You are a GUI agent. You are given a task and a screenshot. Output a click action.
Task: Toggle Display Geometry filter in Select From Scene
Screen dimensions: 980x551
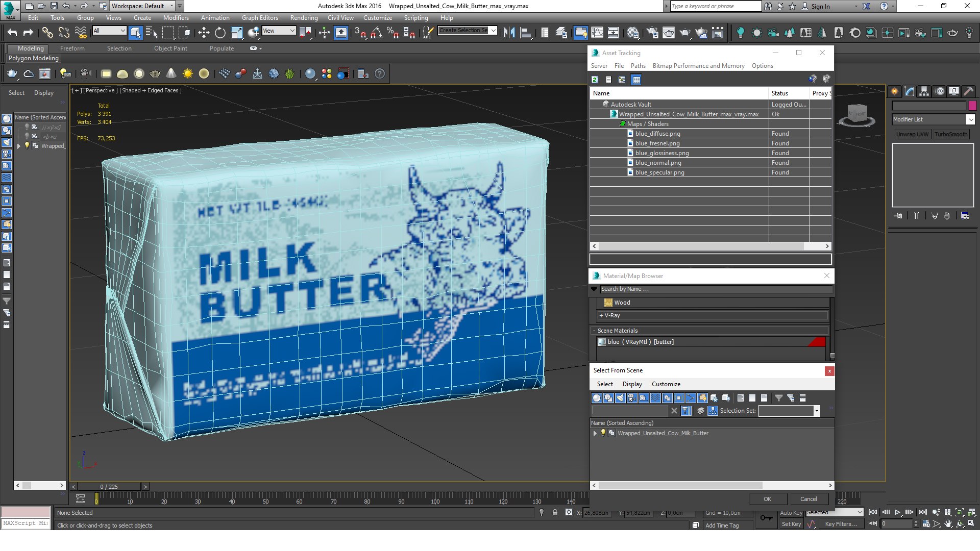(x=597, y=398)
